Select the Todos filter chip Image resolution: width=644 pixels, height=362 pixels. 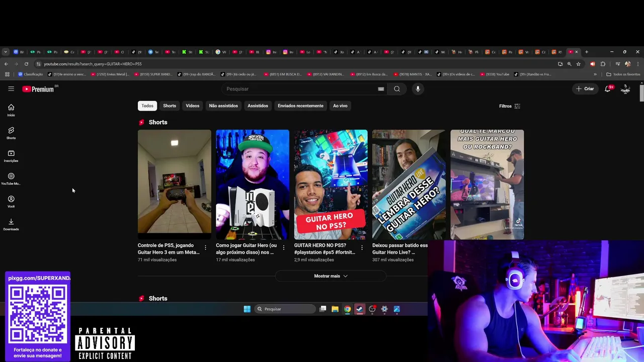tap(147, 106)
